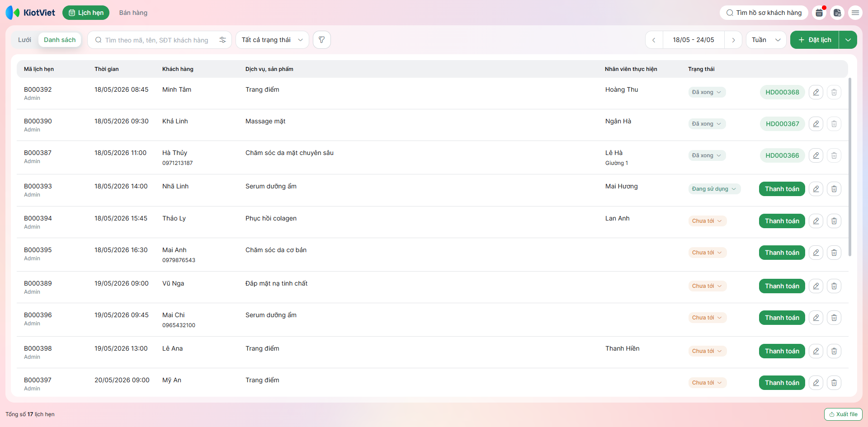Edit appointment B000398 with pencil icon
Image resolution: width=868 pixels, height=427 pixels.
pos(816,351)
